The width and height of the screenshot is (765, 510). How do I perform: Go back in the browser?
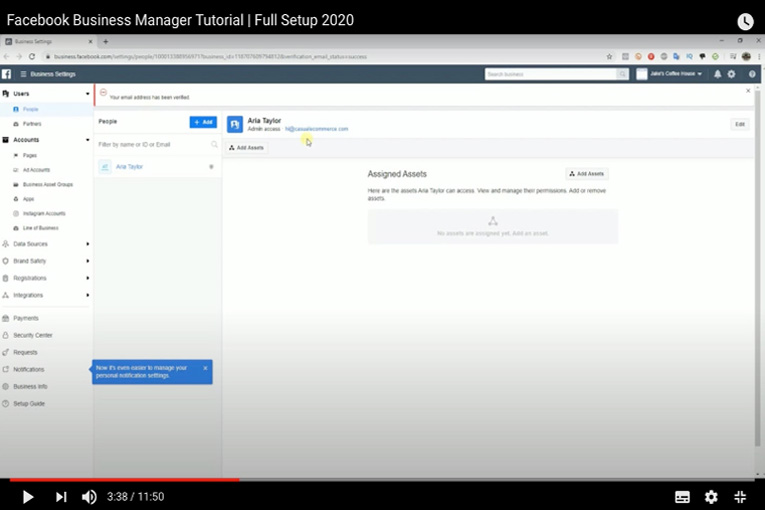pos(6,57)
